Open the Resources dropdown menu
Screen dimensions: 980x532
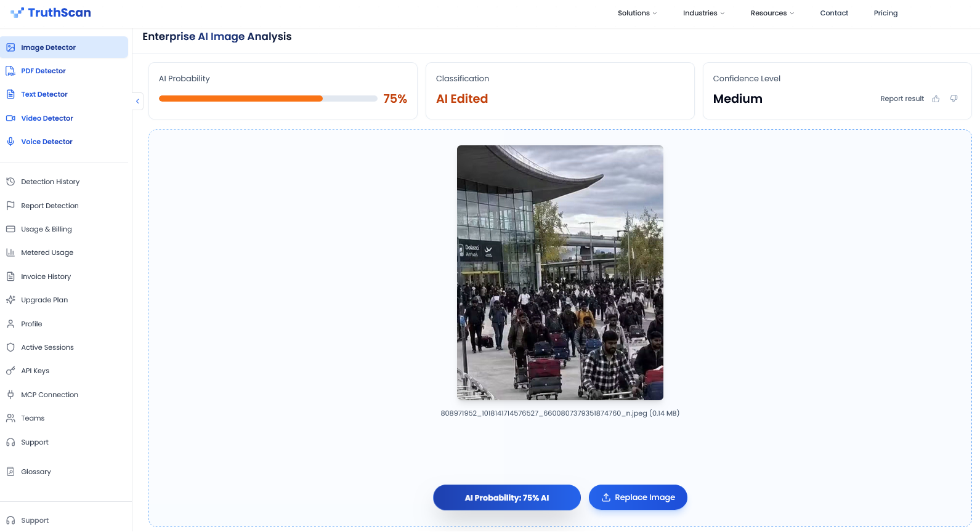pos(772,13)
